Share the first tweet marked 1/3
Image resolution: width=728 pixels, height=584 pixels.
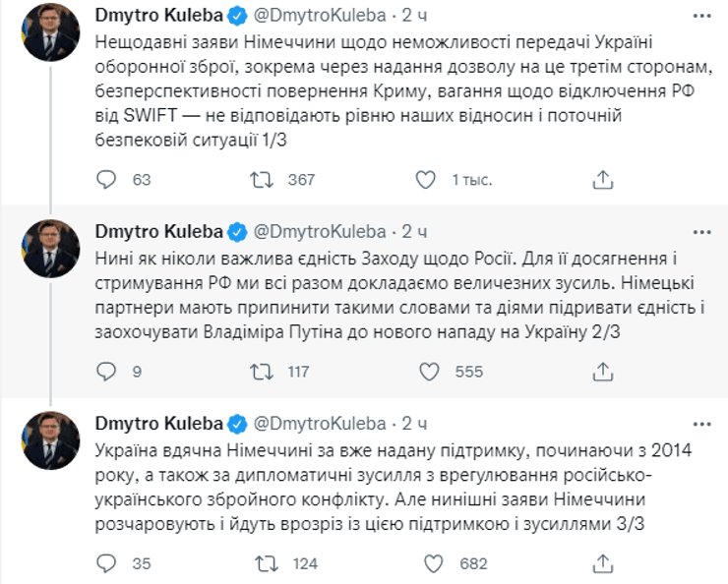tap(602, 179)
